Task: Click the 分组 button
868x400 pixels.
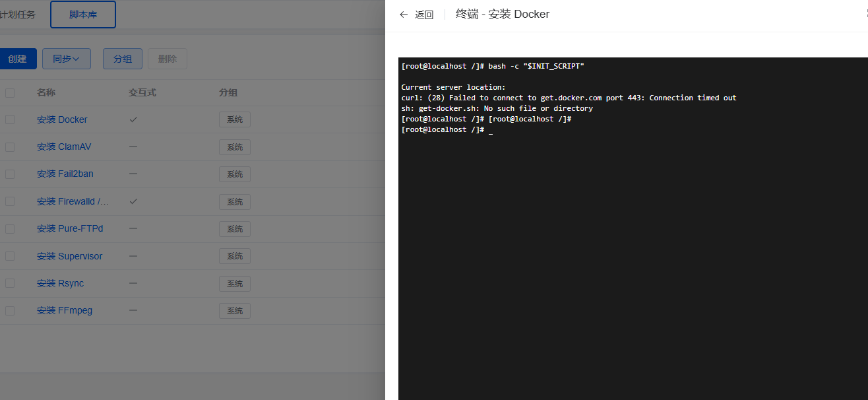Action: [x=123, y=59]
